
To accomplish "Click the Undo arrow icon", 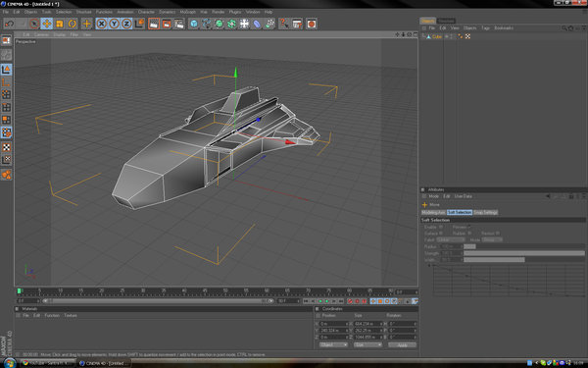I will pyautogui.click(x=9, y=24).
